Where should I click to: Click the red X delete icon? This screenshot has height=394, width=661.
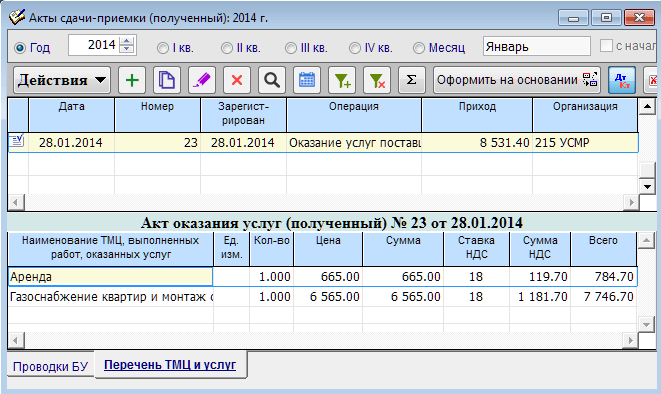click(237, 80)
